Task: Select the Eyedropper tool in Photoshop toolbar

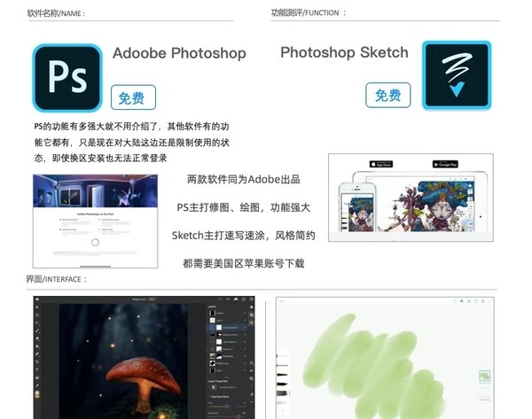Action: [x=37, y=385]
